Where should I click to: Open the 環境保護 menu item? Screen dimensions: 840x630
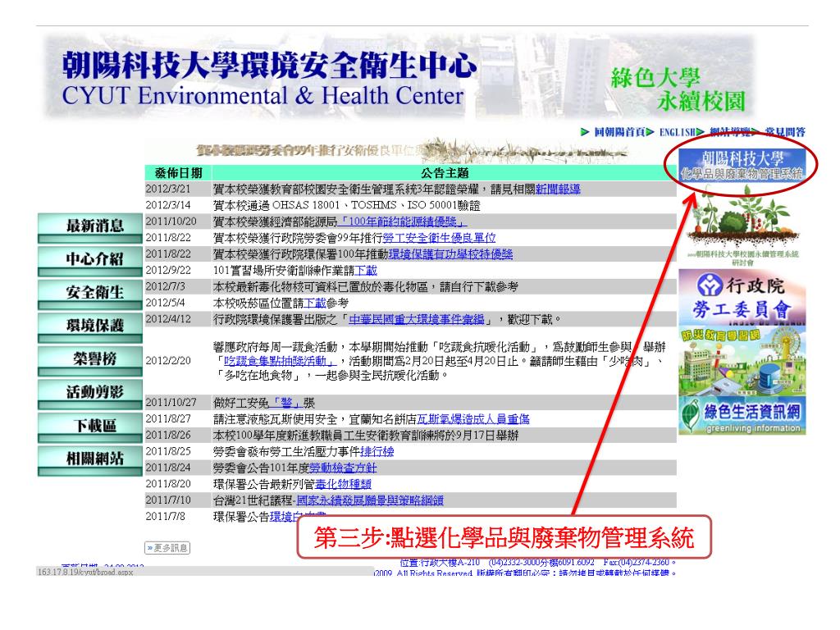(90, 328)
